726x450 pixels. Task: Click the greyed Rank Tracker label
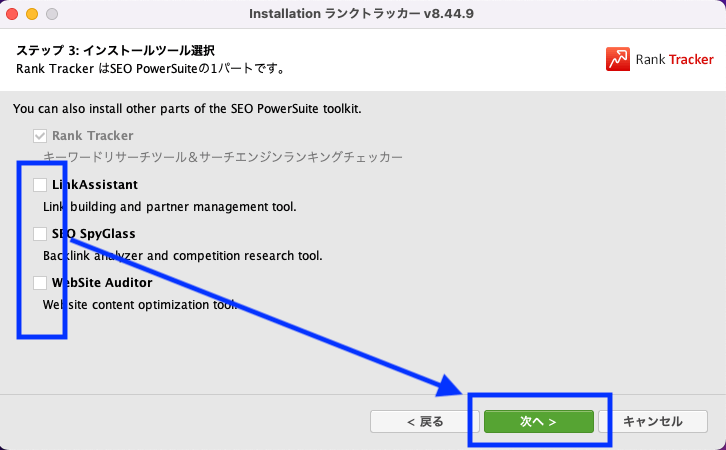pyautogui.click(x=93, y=136)
